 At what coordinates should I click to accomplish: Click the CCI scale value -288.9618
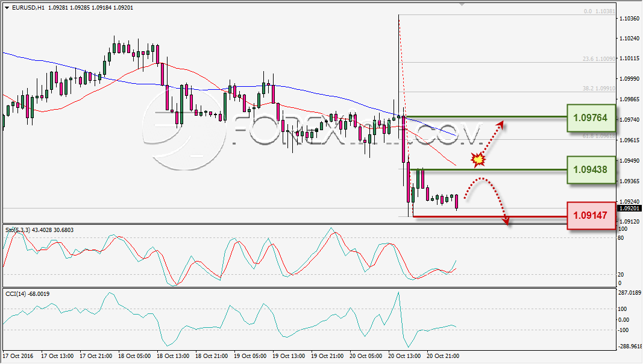coord(629,347)
